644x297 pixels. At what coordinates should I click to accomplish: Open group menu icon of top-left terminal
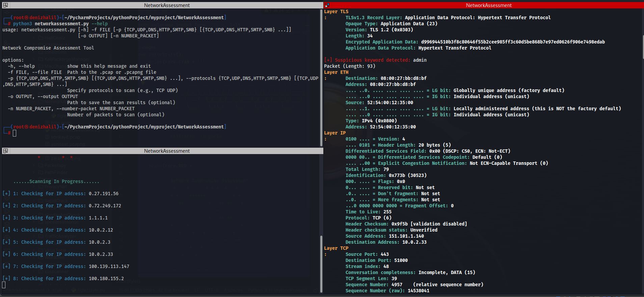5,5
